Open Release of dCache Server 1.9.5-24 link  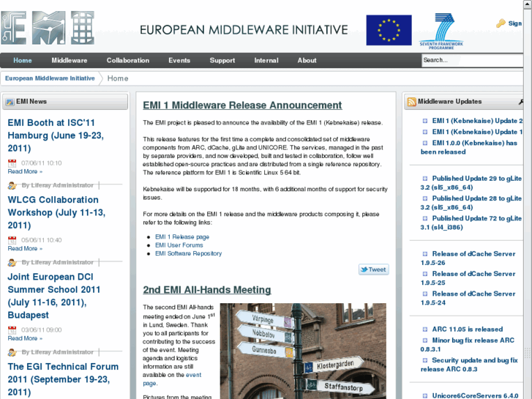point(468,298)
